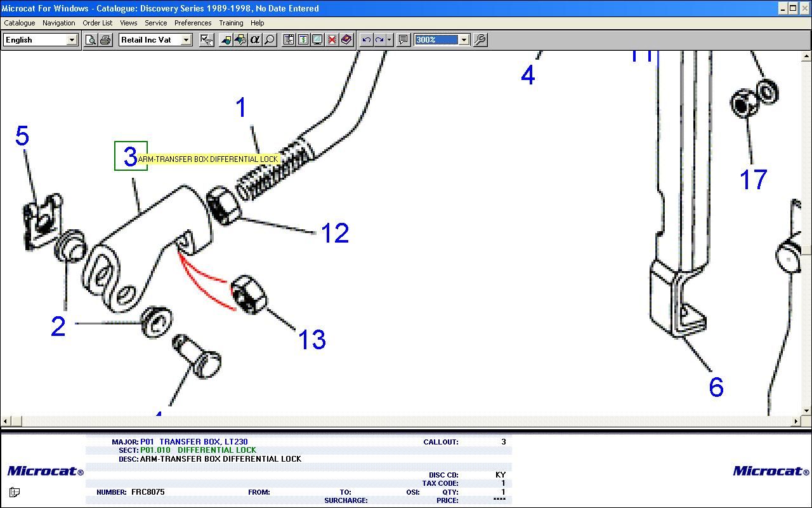Open the Retail Inc Vat price dropdown
The image size is (812, 508).
click(186, 40)
